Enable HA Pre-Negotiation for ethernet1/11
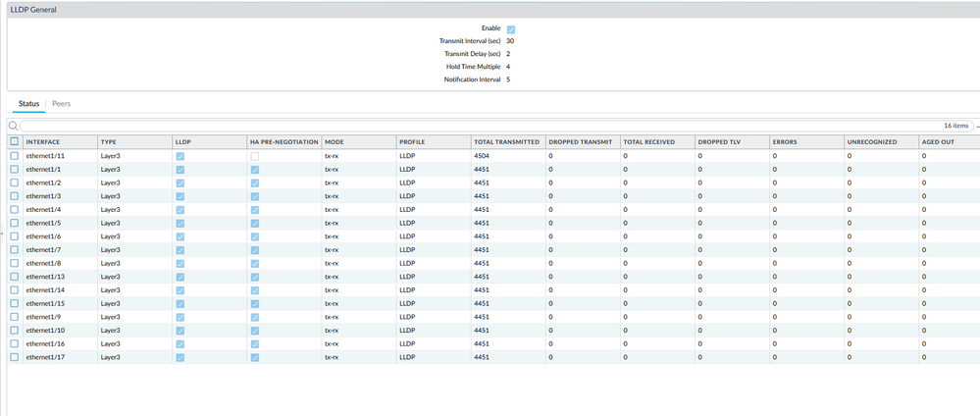The image size is (980, 416). [255, 156]
